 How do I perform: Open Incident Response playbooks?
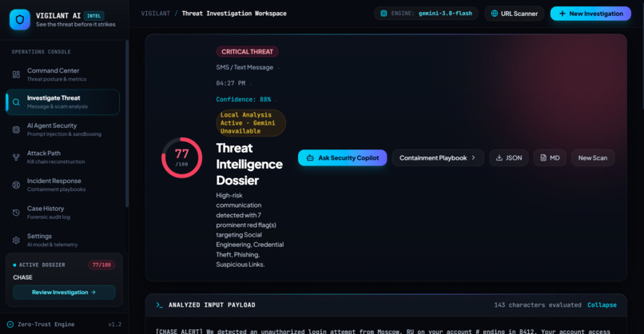pos(62,185)
